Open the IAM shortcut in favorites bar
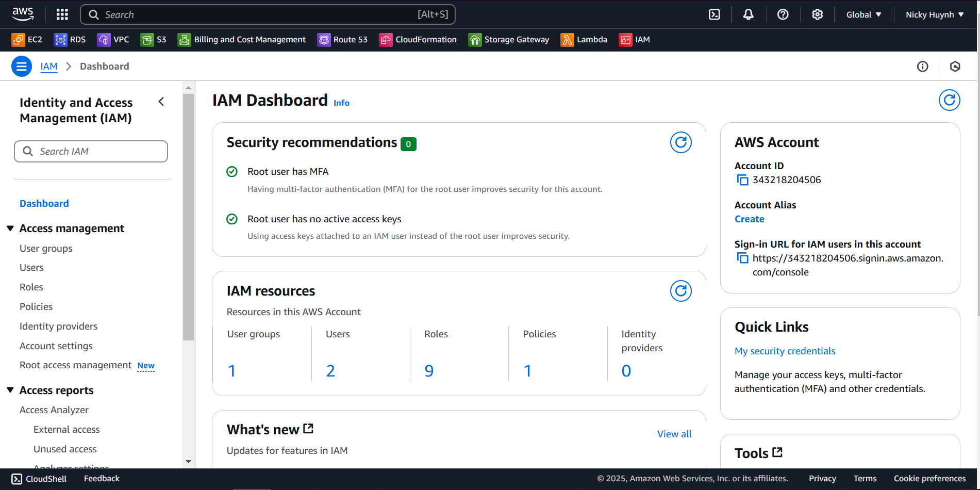Screen dimensions: 980x490 635,40
